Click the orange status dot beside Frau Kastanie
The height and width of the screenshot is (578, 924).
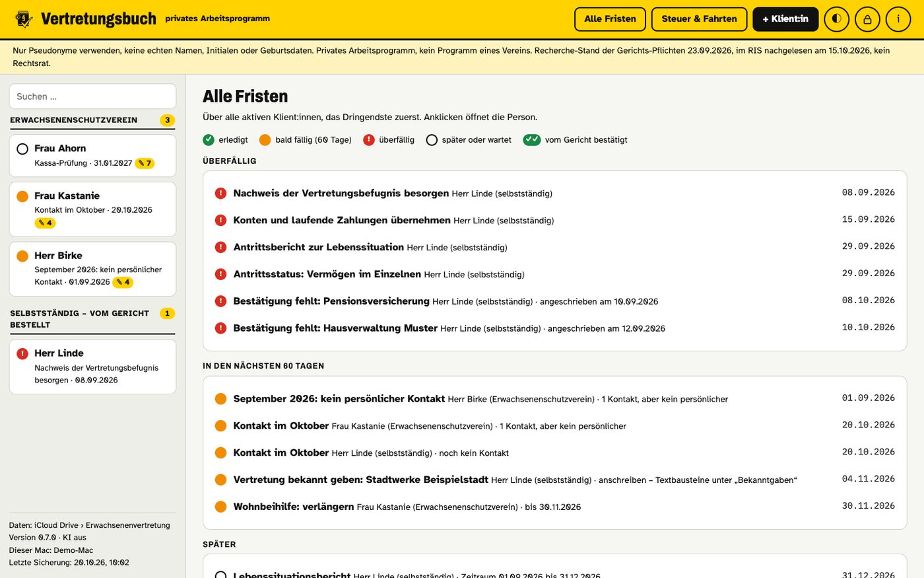pyautogui.click(x=22, y=196)
